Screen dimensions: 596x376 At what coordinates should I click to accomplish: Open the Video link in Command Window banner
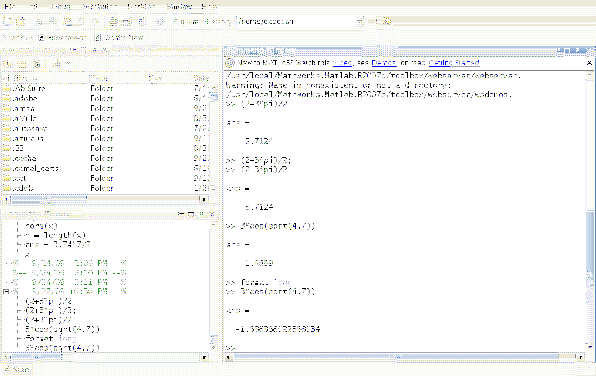[x=342, y=63]
